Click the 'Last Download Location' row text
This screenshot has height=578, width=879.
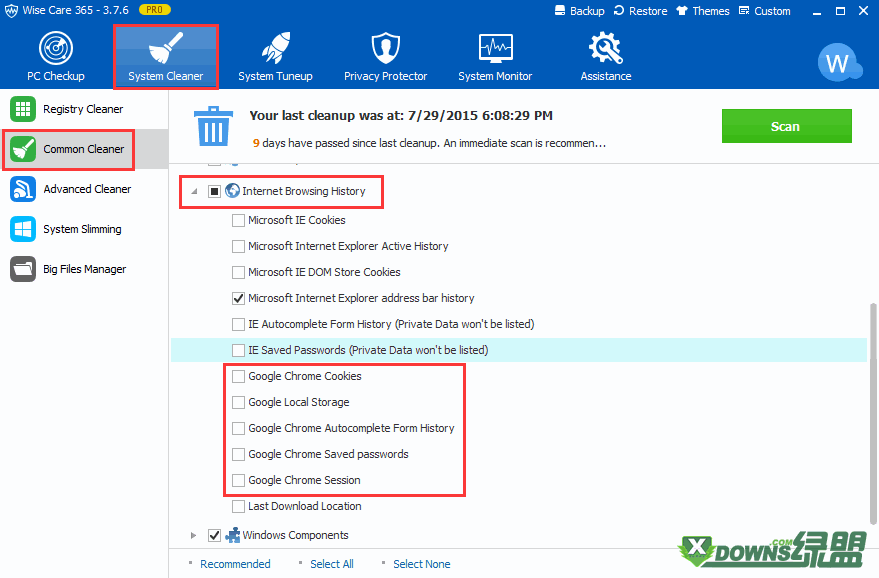305,506
